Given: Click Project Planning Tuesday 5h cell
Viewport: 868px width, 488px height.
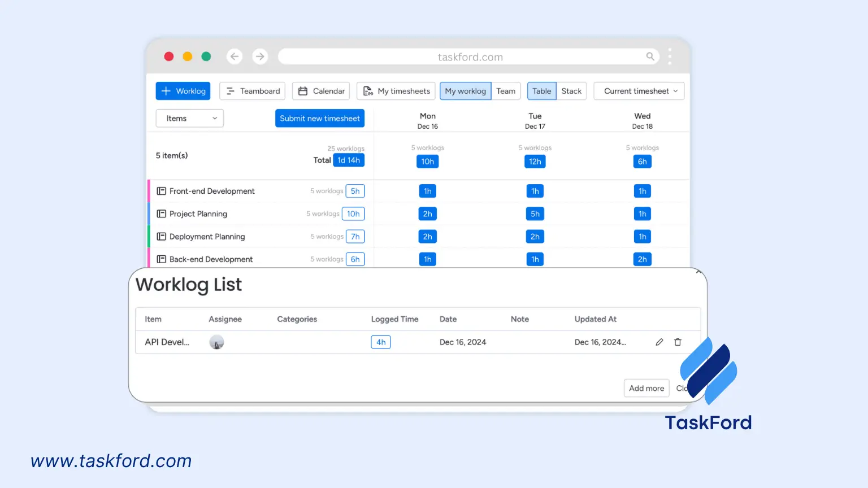Looking at the screenshot, I should (x=535, y=213).
